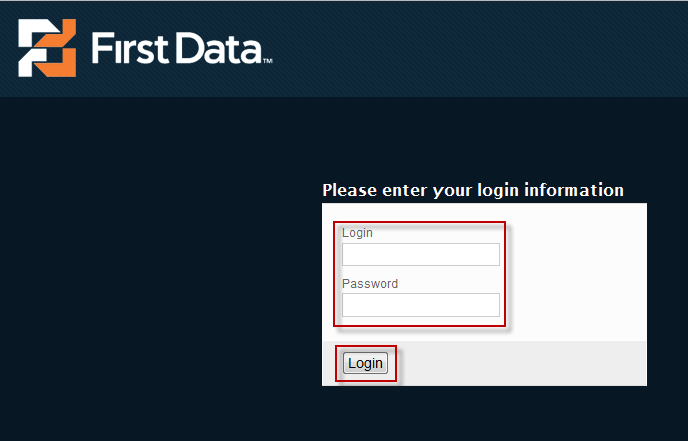This screenshot has width=688, height=441.
Task: Click the dark strip right of the form panel
Action: click(667, 294)
